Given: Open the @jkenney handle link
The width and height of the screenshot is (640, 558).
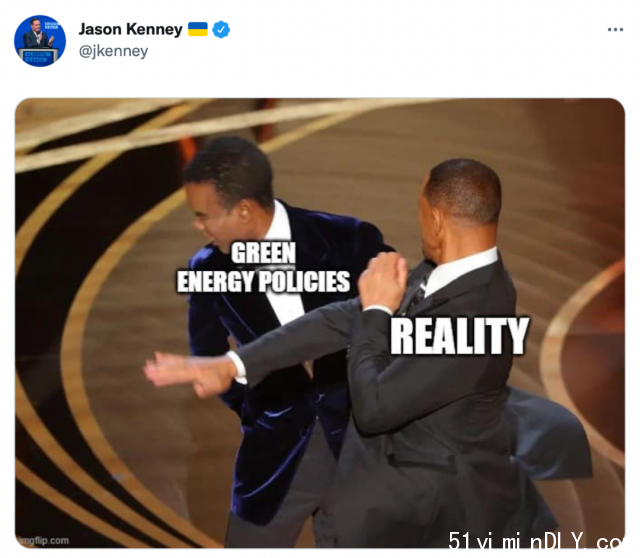Looking at the screenshot, I should point(113,51).
